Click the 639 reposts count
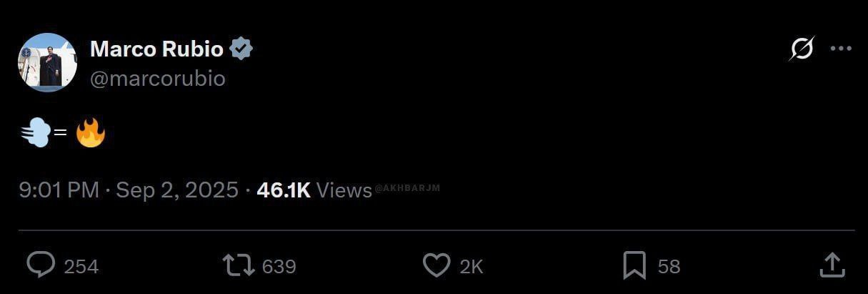Viewport: 868px width, 294px height. click(x=279, y=267)
